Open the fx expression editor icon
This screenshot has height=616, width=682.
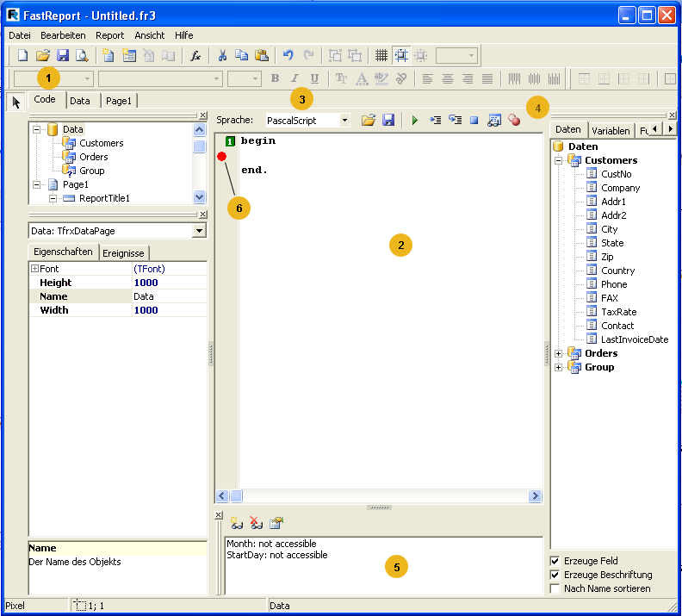click(x=195, y=56)
